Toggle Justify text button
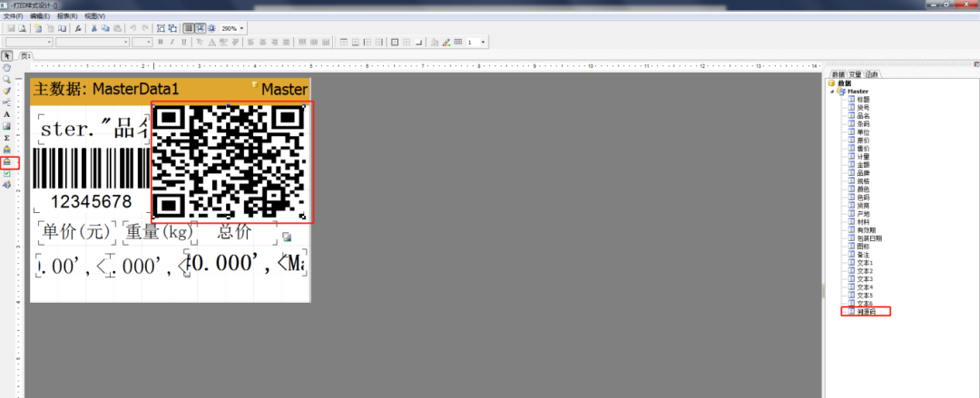The width and height of the screenshot is (980, 398). tap(286, 43)
